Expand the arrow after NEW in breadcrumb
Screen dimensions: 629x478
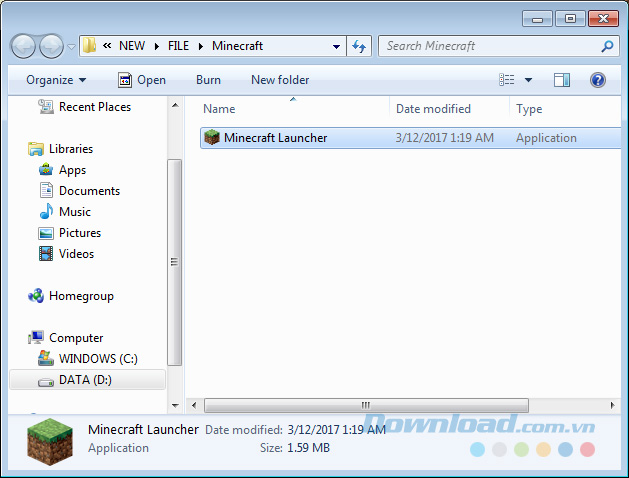(x=157, y=46)
